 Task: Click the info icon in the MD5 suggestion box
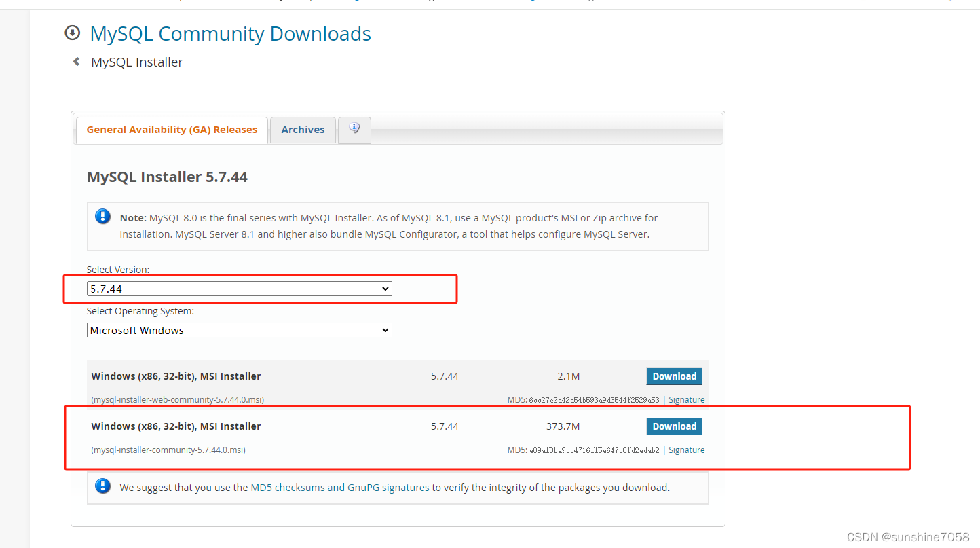(102, 486)
